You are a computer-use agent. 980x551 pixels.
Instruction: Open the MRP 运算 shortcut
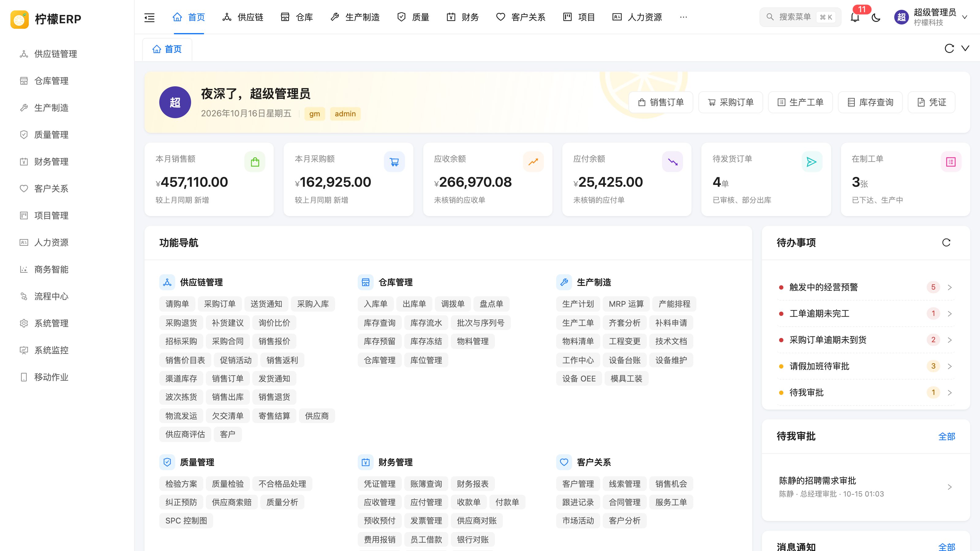click(626, 304)
